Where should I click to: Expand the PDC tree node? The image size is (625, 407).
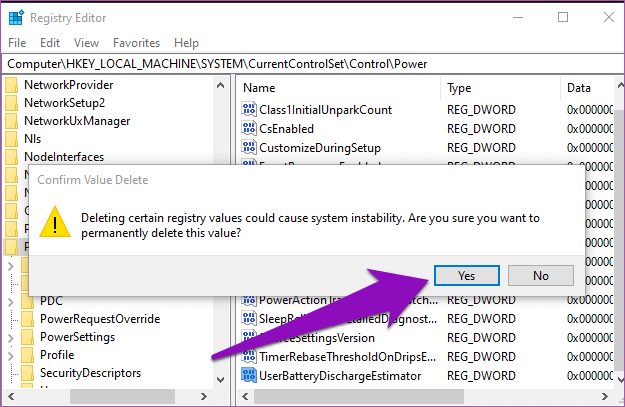11,302
